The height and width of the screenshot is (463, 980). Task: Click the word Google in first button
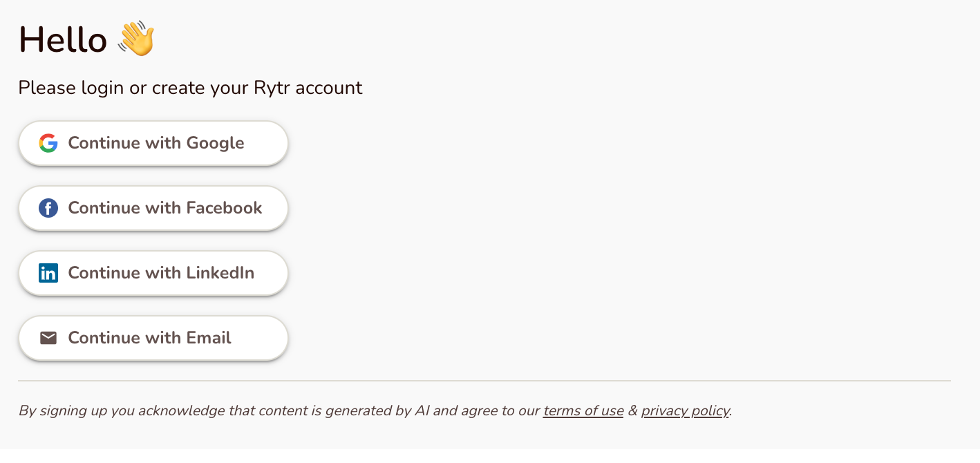click(215, 143)
